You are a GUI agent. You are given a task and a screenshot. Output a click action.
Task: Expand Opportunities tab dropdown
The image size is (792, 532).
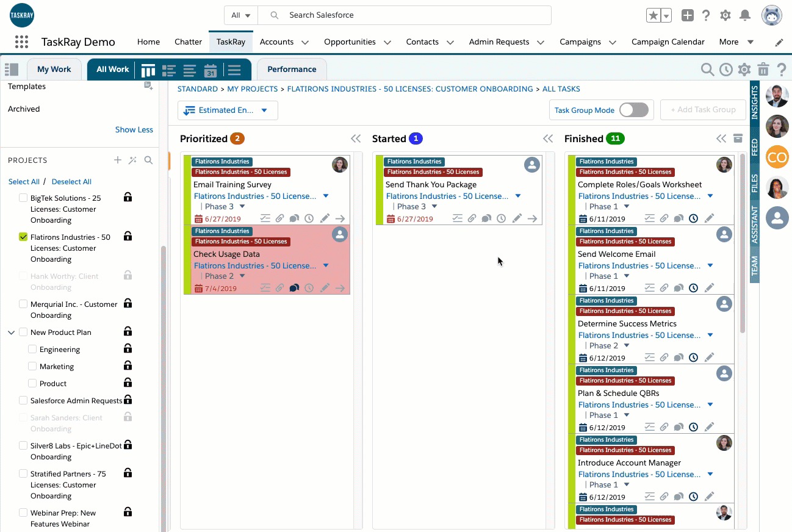click(x=387, y=42)
